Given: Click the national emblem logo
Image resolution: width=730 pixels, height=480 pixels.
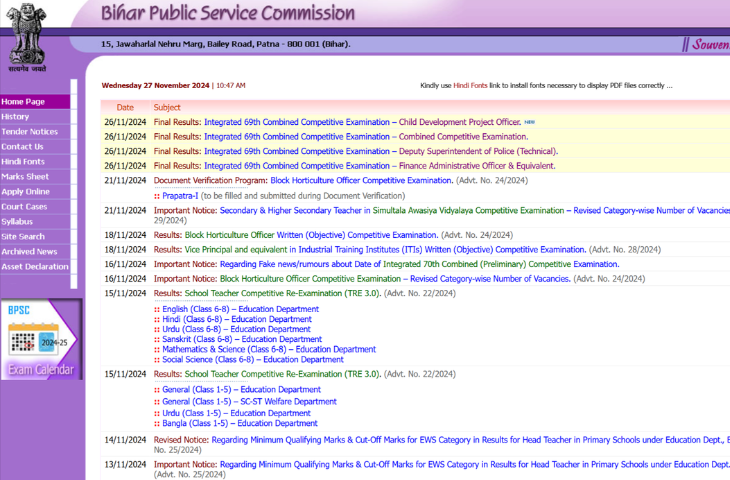Looking at the screenshot, I should (x=27, y=37).
